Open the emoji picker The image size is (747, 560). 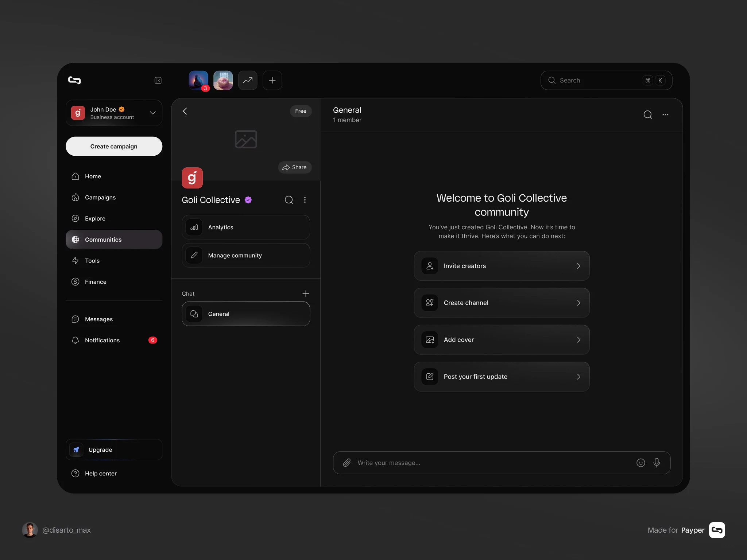[x=641, y=463]
